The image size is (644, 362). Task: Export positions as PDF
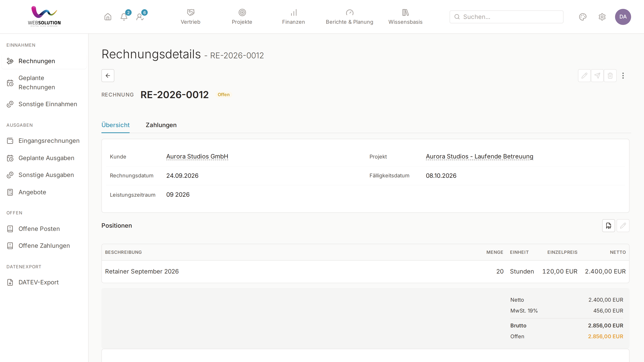(609, 226)
